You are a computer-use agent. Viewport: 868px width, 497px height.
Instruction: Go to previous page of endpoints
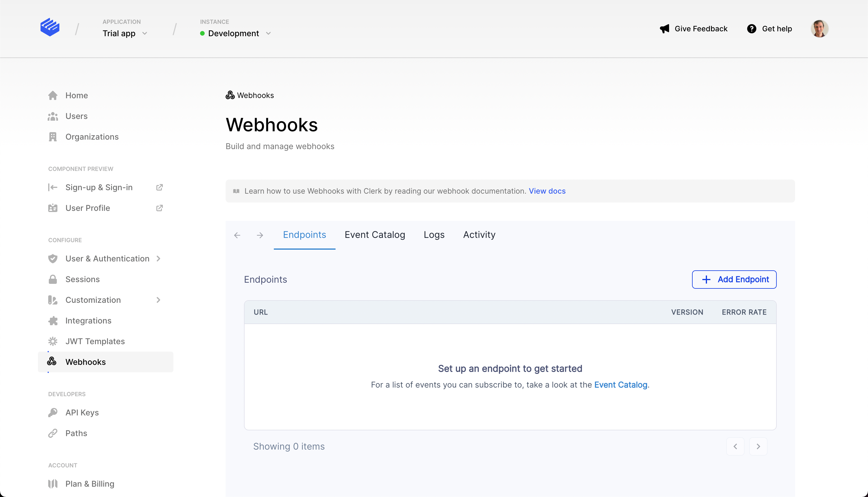pos(735,446)
